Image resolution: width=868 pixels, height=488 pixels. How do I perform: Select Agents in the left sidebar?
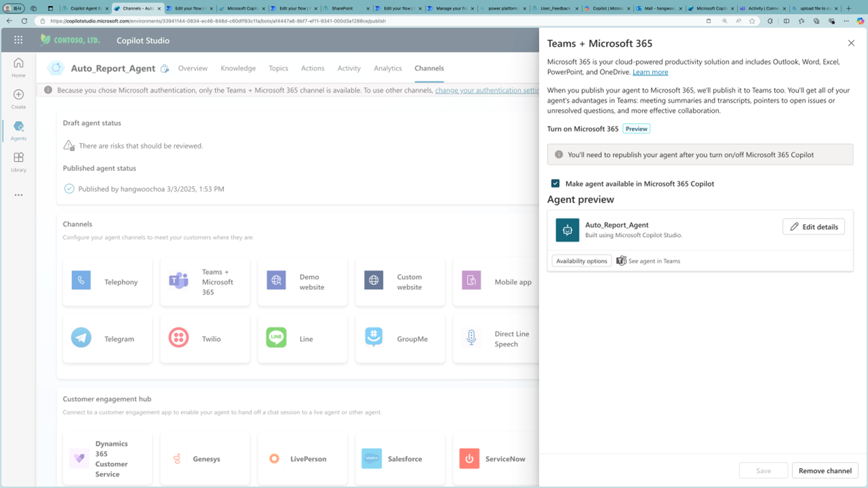(x=18, y=130)
